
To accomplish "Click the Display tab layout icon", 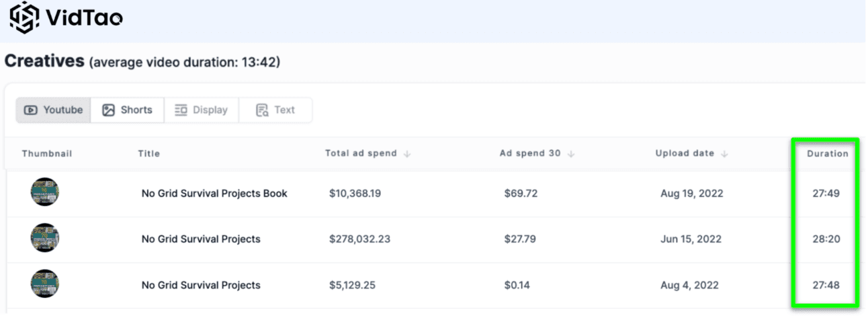I will point(181,110).
